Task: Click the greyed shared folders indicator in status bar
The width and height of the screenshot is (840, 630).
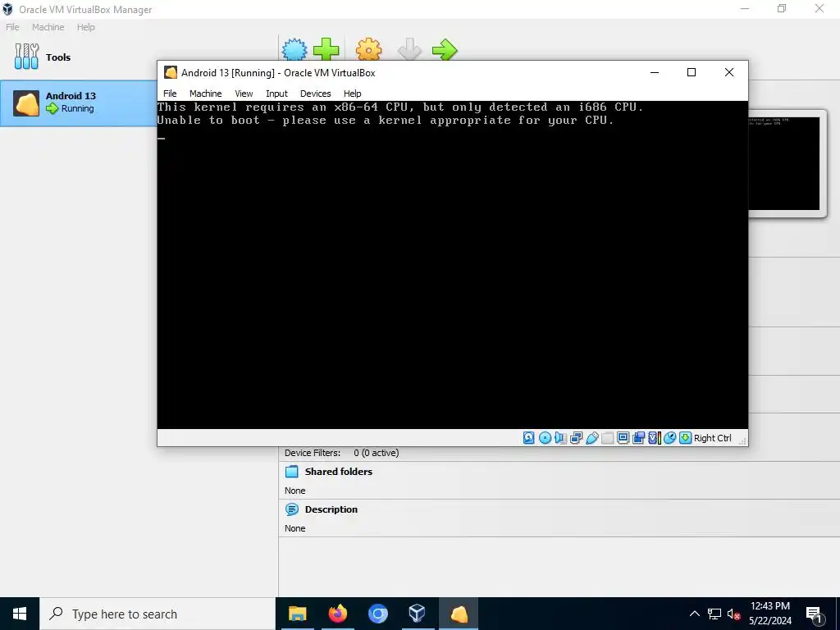Action: [608, 438]
